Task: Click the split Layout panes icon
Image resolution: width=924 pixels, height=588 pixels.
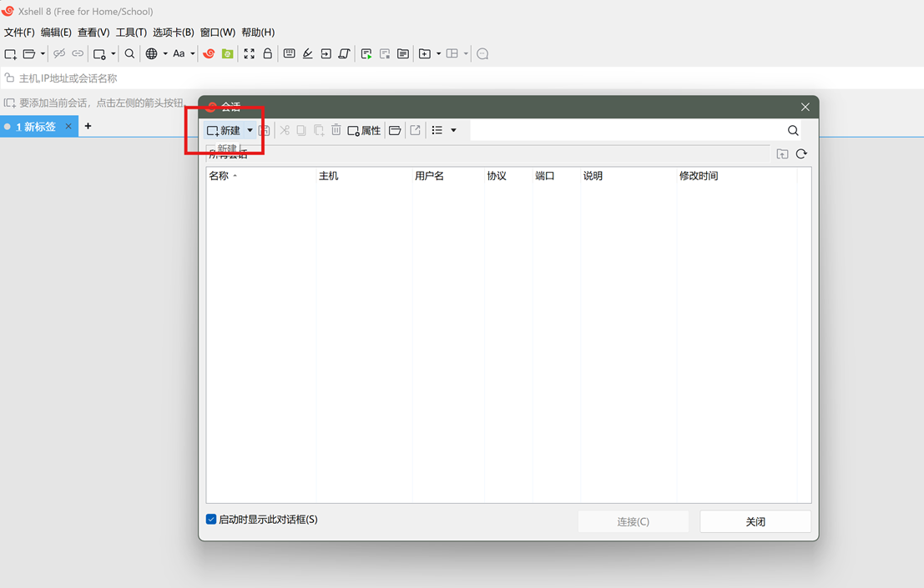Action: [452, 53]
